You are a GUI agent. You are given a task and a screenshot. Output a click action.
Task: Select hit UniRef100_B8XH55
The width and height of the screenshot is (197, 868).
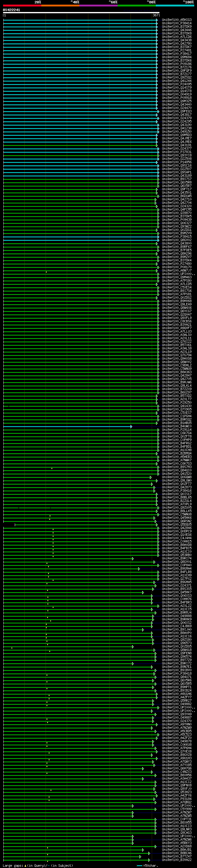(177, 822)
